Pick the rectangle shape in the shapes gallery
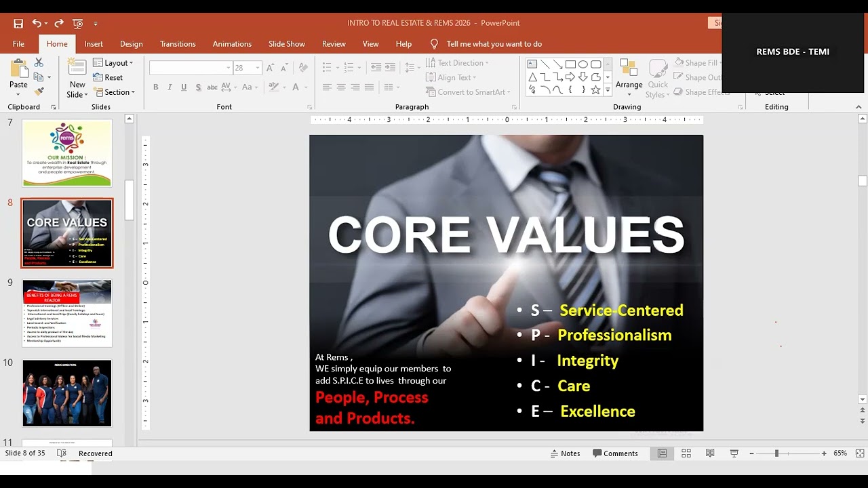Image resolution: width=868 pixels, height=488 pixels. (571, 64)
